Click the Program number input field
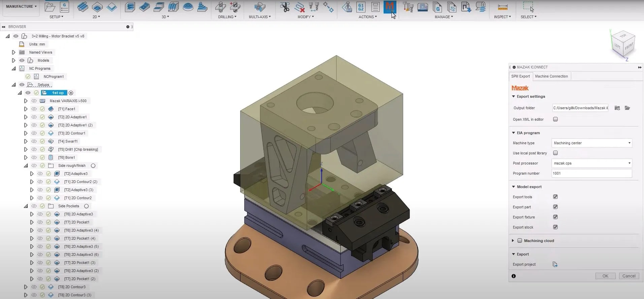This screenshot has width=644, height=299. pyautogui.click(x=592, y=173)
